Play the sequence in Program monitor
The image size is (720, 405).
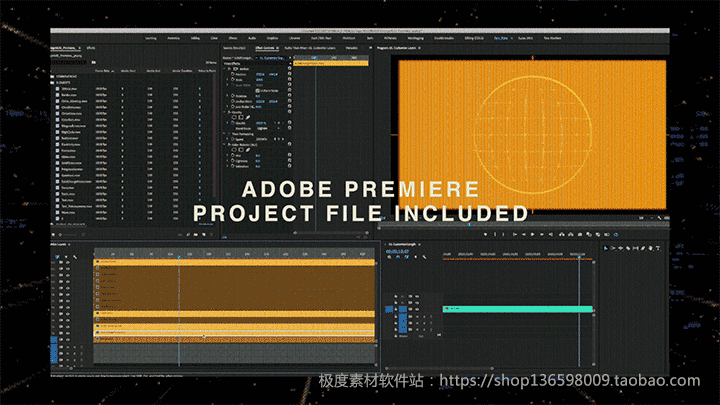coord(533,235)
